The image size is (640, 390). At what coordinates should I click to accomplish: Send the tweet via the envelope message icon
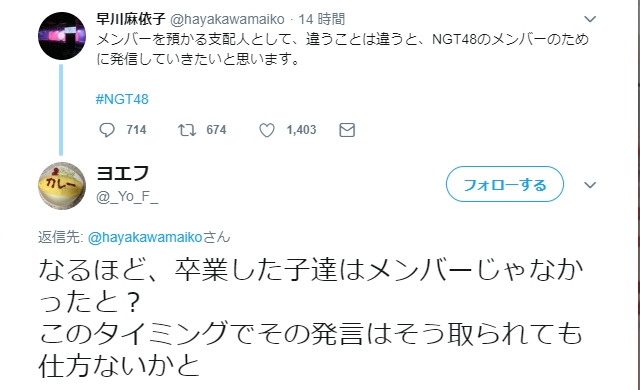347,130
